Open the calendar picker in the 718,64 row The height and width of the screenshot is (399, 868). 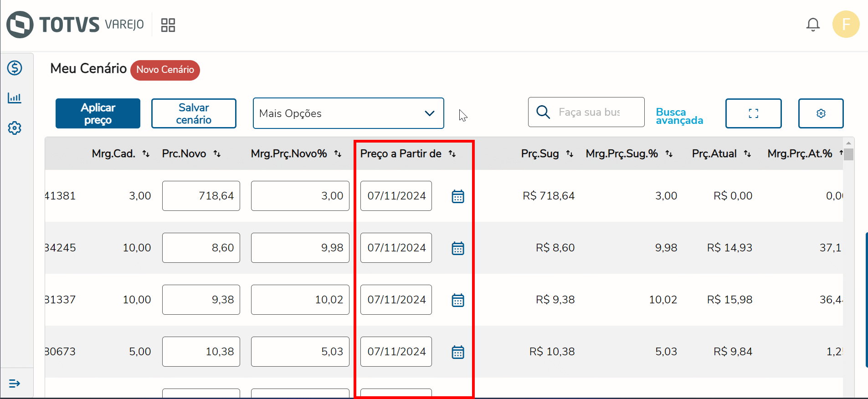tap(458, 196)
